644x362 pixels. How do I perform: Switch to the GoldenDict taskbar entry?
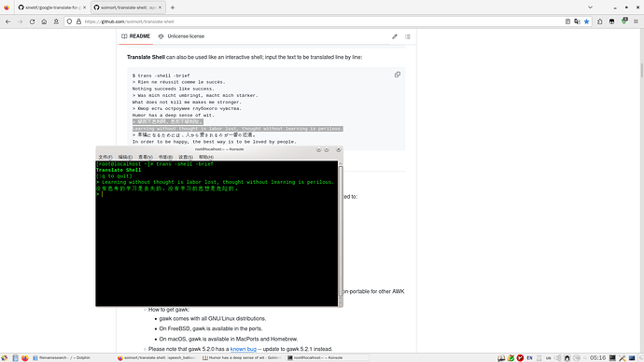click(242, 358)
